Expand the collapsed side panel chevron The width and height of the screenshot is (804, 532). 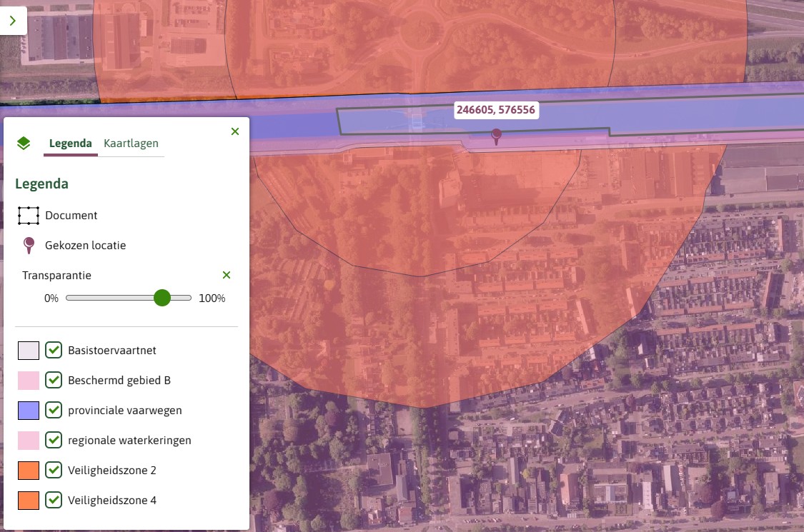point(13,21)
